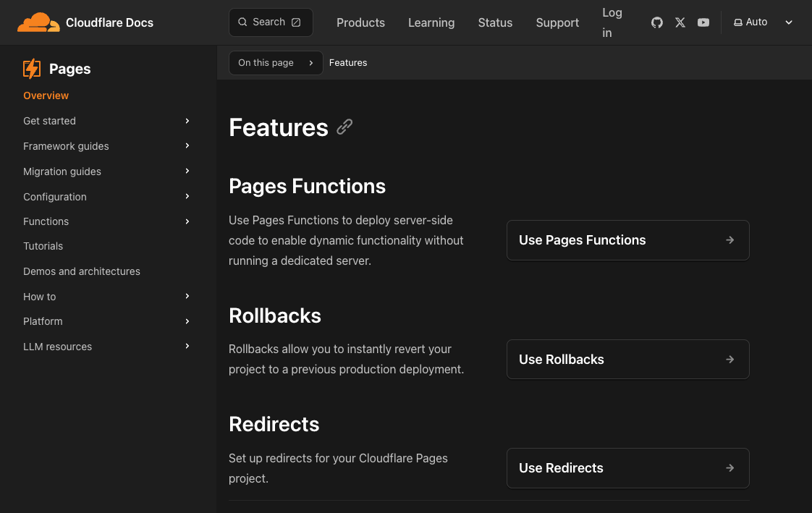Click the main Features heading
Viewport: 812px width, 513px height.
(279, 127)
